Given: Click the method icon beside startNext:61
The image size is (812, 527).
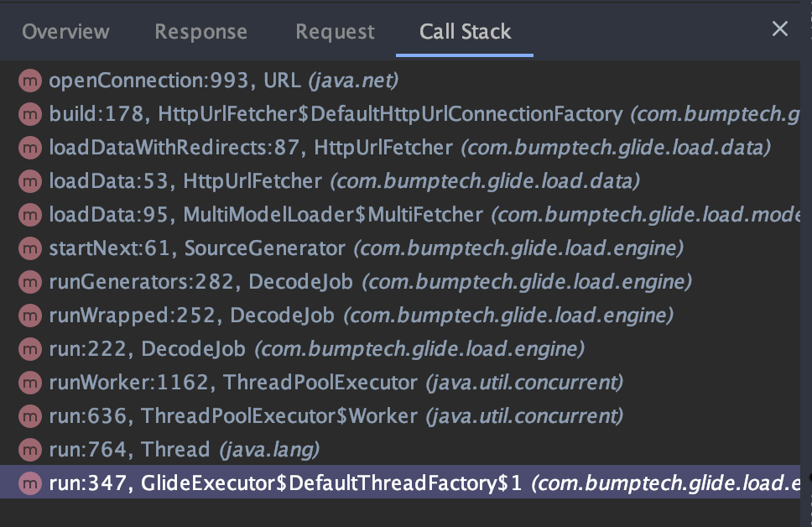Looking at the screenshot, I should 30,248.
